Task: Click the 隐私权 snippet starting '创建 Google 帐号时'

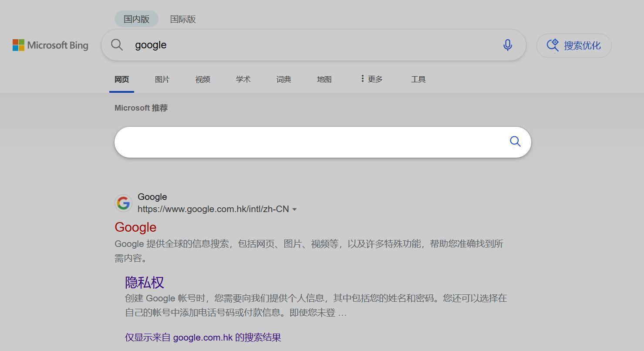Action: (316, 305)
